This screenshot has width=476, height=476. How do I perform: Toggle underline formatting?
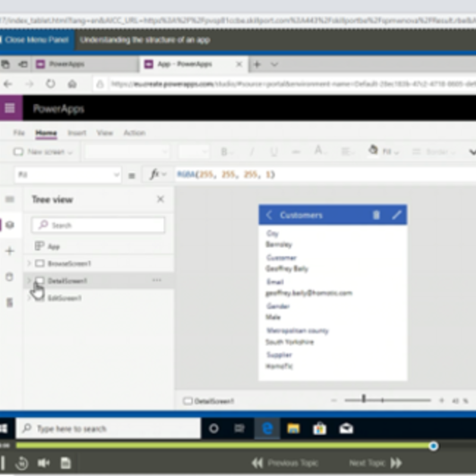(274, 152)
